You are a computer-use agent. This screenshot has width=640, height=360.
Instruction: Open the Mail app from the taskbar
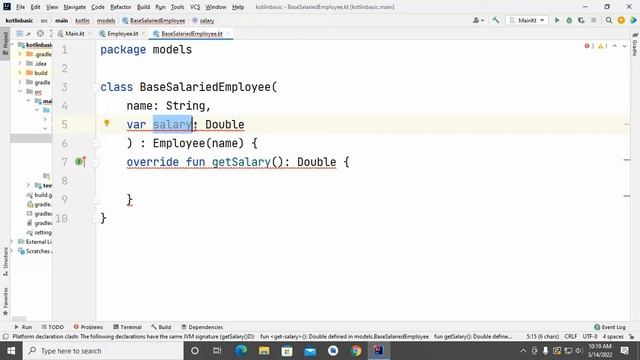[310, 351]
